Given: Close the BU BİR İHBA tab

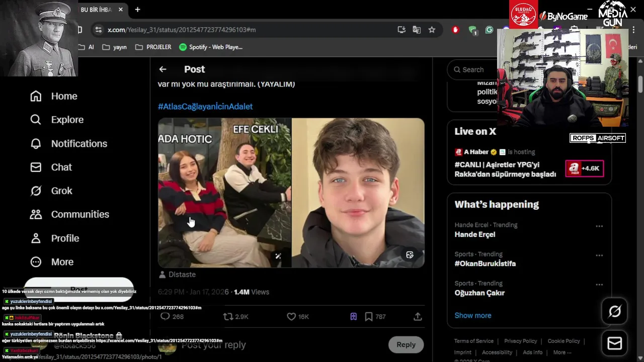Looking at the screenshot, I should click(120, 10).
